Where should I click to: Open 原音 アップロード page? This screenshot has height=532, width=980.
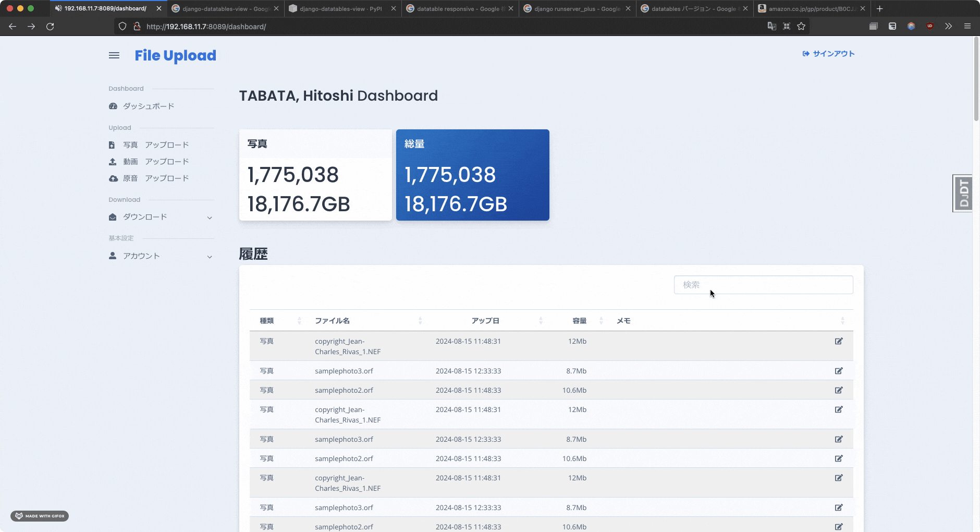pos(156,178)
